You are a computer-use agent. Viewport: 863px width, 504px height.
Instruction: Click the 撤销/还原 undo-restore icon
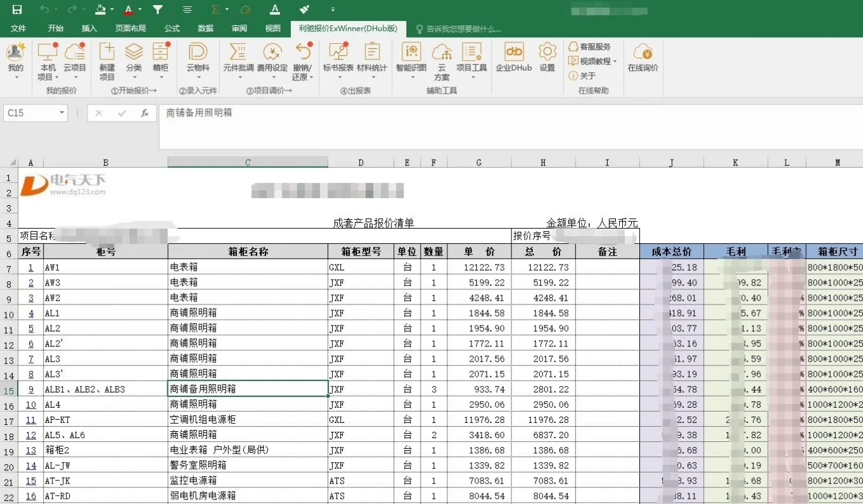(303, 62)
